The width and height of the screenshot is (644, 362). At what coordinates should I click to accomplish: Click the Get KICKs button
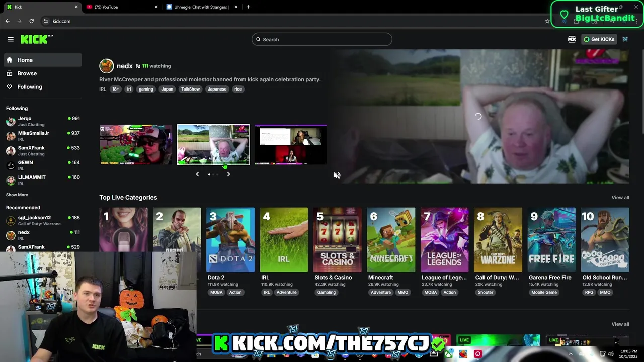599,39
